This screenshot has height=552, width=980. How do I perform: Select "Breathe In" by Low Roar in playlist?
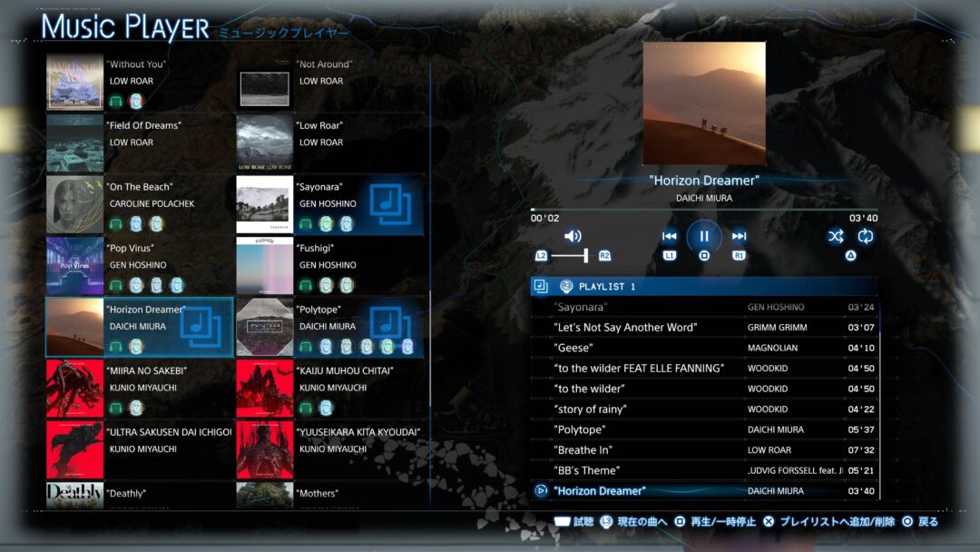click(704, 450)
